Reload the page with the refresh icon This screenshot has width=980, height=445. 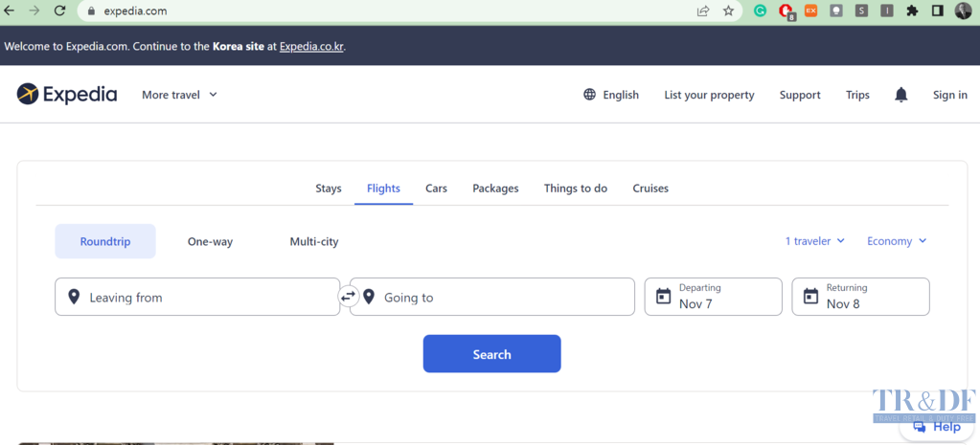tap(60, 11)
